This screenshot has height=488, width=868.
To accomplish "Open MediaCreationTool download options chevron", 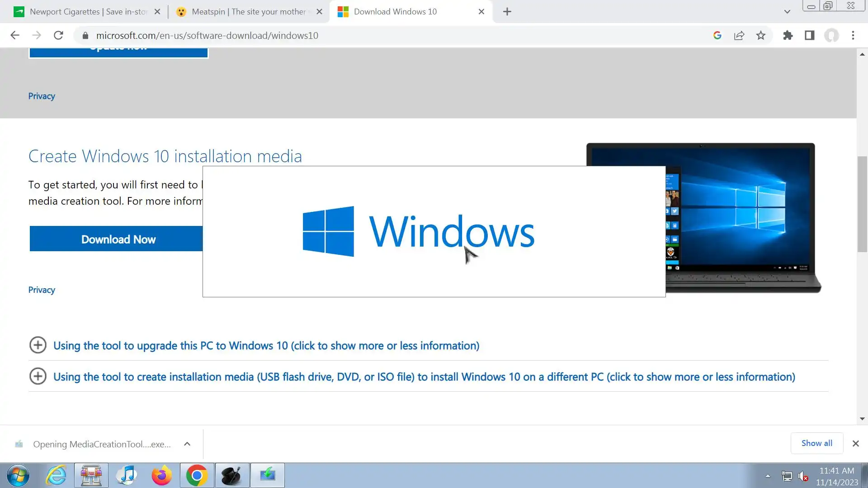I will click(187, 444).
